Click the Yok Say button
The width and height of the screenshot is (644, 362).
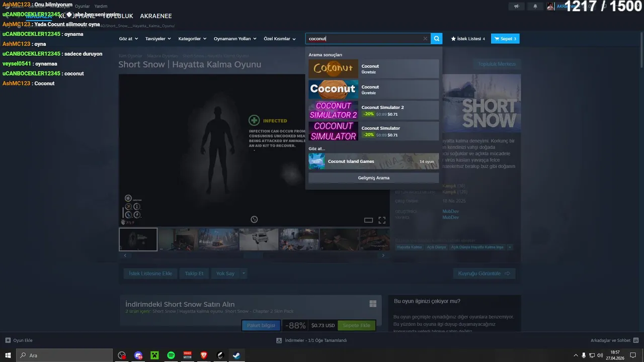coord(225,274)
